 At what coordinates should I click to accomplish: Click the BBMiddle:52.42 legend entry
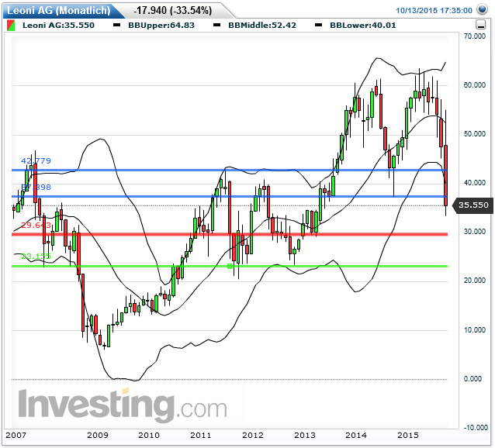[262, 26]
